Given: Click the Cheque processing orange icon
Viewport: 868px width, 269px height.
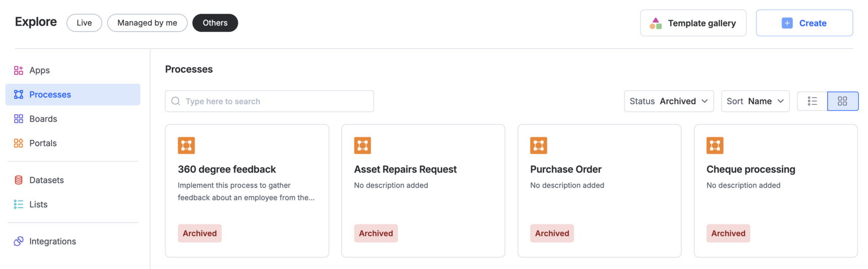Looking at the screenshot, I should (x=715, y=145).
